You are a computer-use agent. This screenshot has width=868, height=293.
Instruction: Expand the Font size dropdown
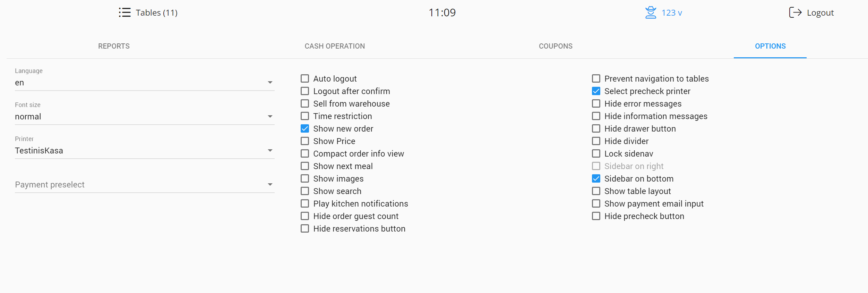(145, 117)
